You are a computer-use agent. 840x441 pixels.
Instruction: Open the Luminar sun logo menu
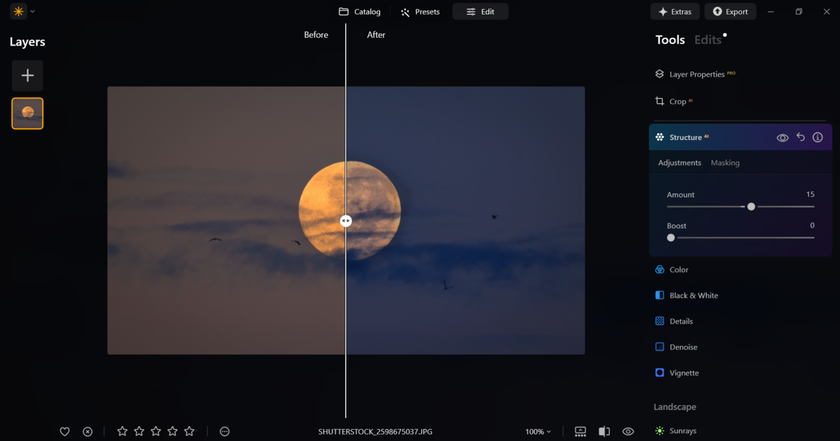[x=19, y=11]
